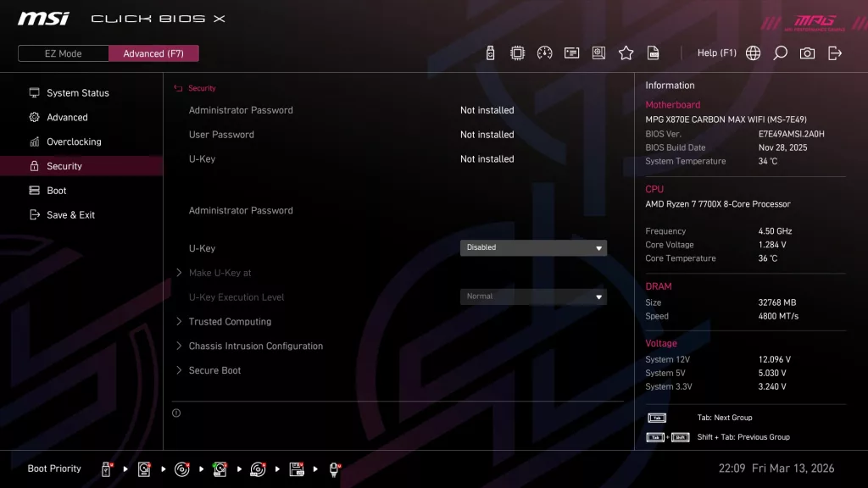Open the search magnifier icon
The width and height of the screenshot is (868, 488).
780,53
